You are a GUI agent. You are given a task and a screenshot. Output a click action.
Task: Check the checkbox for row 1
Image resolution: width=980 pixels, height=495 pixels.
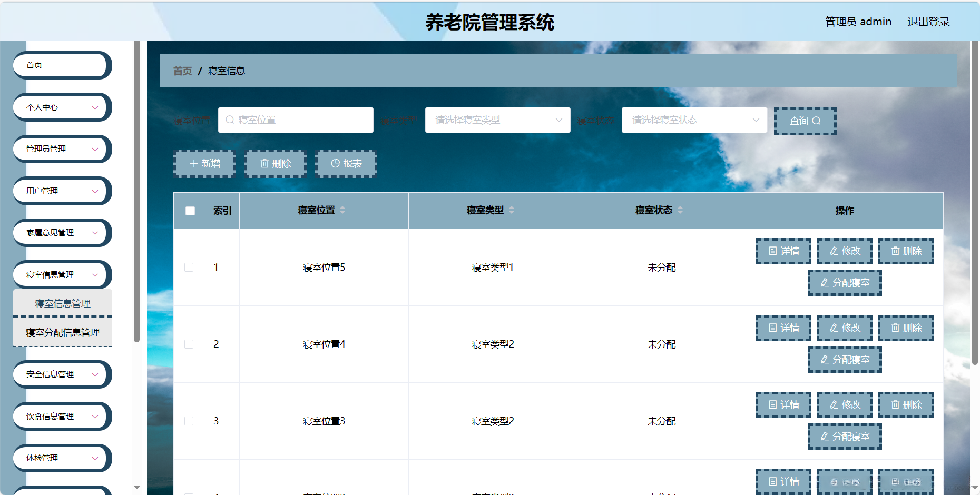(190, 267)
